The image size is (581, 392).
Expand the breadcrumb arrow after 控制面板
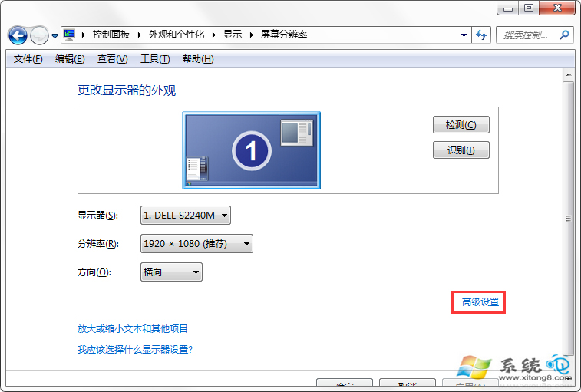pos(140,35)
